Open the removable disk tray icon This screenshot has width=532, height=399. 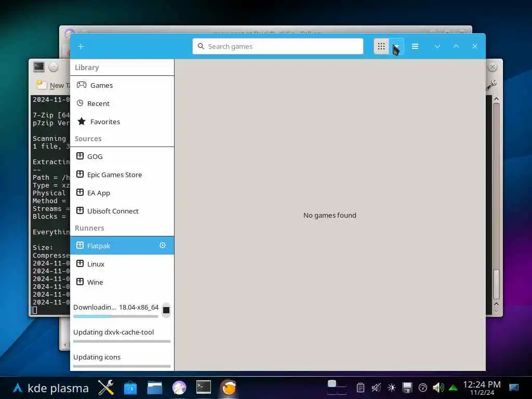coord(407,388)
